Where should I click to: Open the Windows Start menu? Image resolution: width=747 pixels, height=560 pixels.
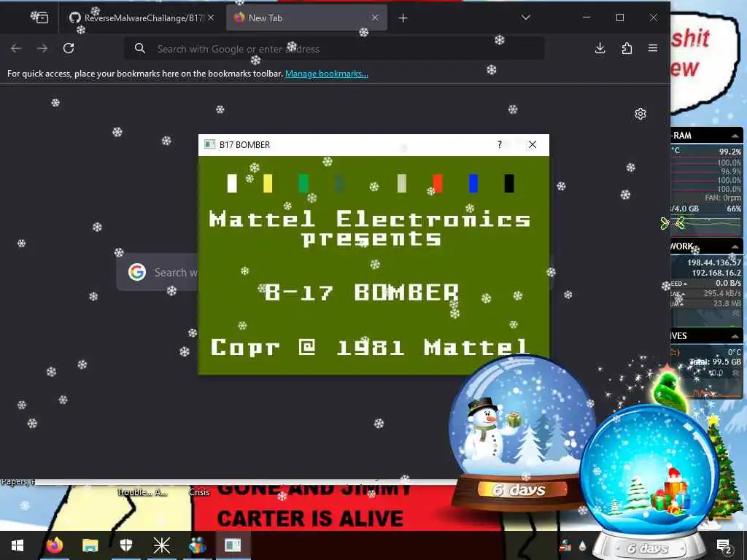coord(18,545)
